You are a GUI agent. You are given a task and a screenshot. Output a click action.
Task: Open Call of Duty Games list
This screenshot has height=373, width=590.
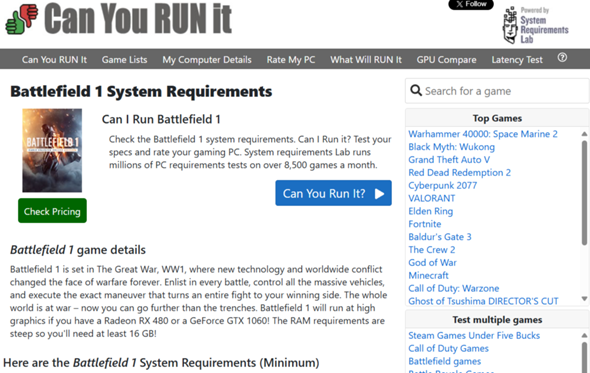[448, 348]
